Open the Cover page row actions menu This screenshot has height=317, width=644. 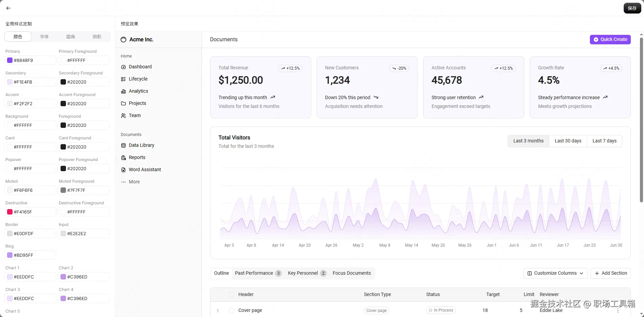pos(618,311)
